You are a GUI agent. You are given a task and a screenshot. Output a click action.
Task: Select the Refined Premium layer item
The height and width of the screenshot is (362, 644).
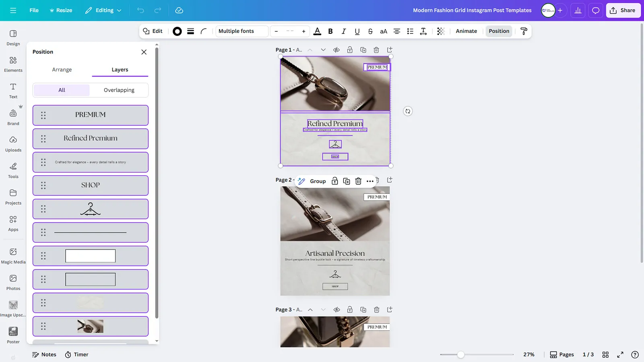[x=91, y=138]
